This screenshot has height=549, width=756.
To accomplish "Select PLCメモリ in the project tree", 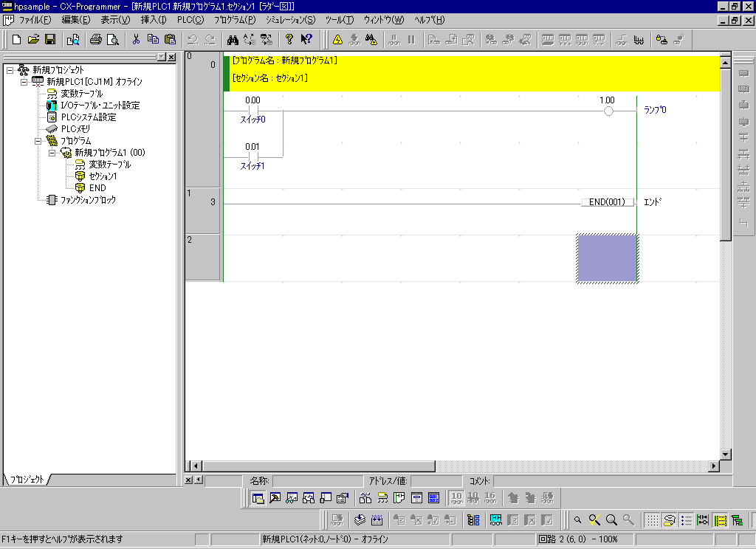I will (75, 128).
